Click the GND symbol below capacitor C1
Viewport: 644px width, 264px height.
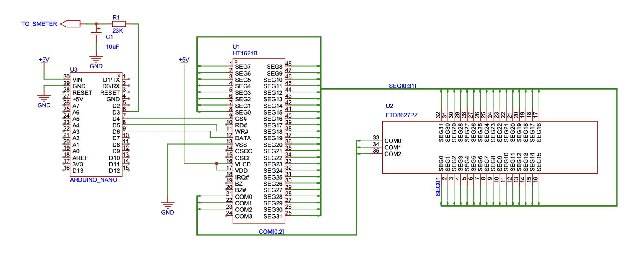tap(96, 59)
